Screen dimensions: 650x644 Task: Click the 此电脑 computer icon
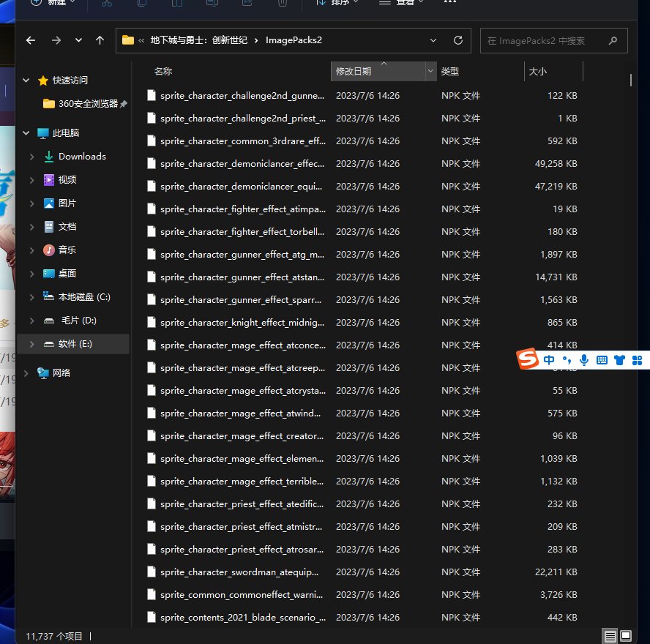[43, 133]
